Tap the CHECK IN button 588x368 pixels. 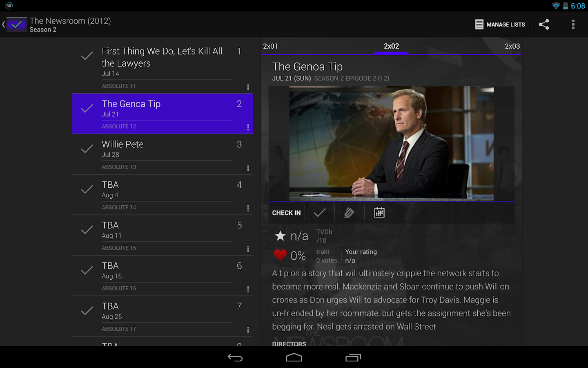point(286,213)
